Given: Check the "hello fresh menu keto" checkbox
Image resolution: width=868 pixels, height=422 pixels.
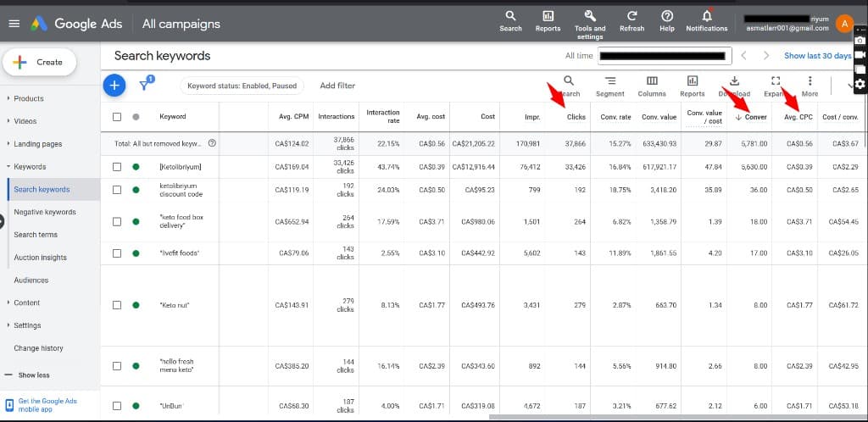Looking at the screenshot, I should point(117,365).
